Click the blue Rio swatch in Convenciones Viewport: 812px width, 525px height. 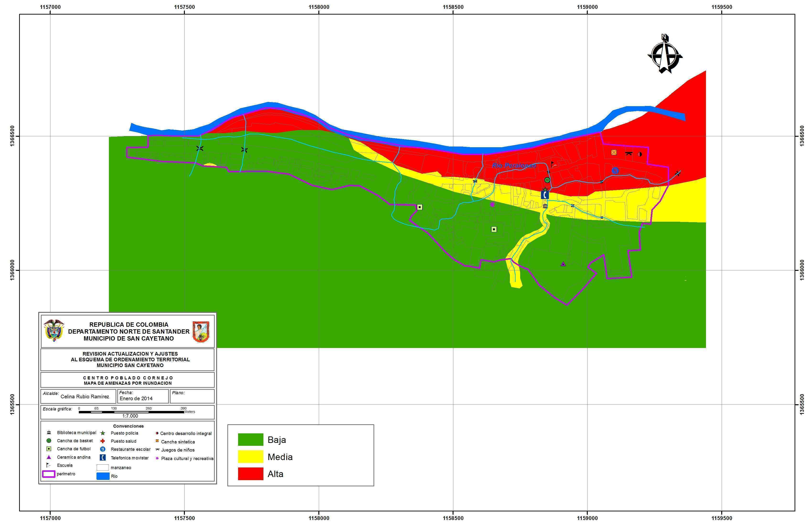tap(103, 476)
